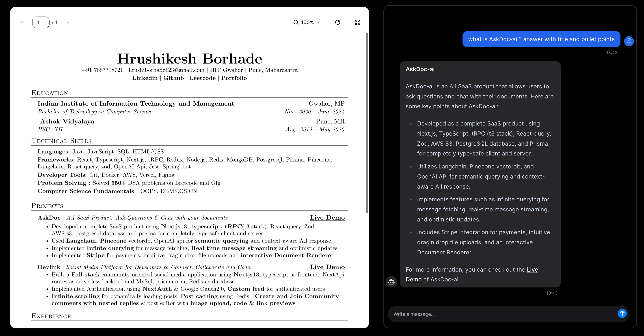Open the Github link in resume
This screenshot has width=644, height=336.
(173, 78)
